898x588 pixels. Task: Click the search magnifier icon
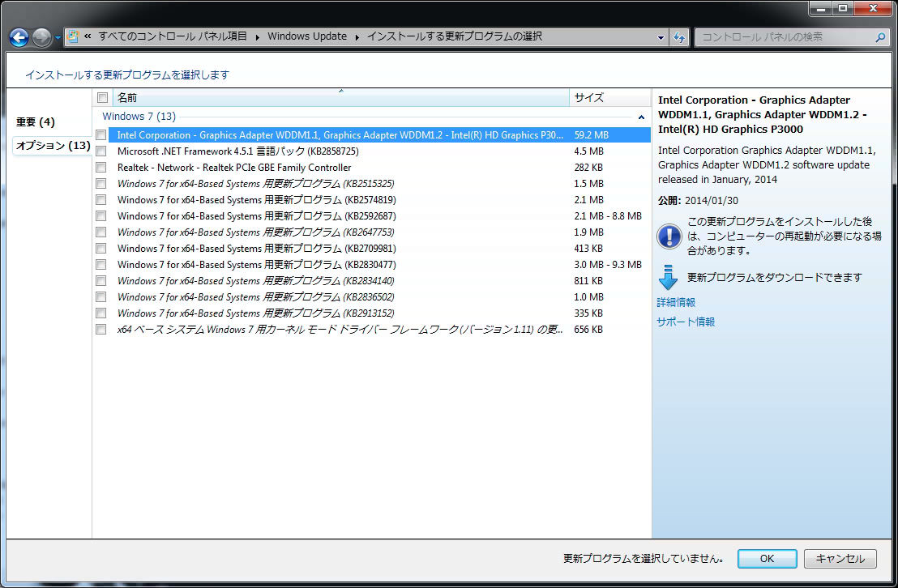click(880, 37)
